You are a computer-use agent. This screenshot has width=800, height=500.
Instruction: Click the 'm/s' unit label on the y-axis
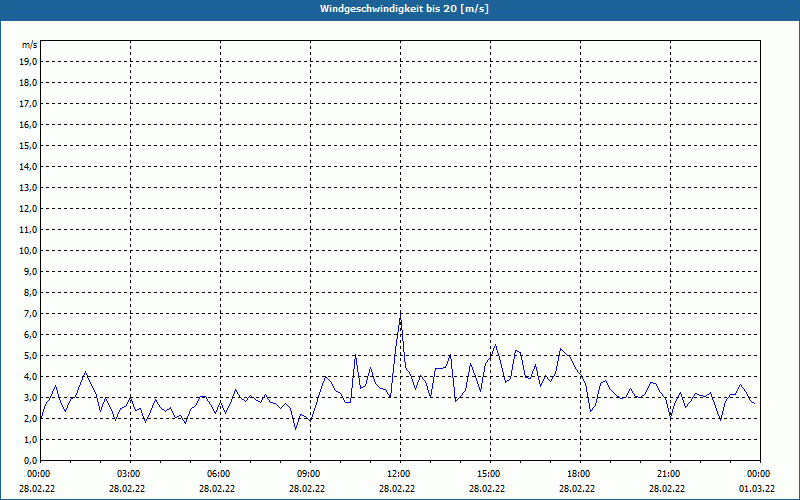(x=30, y=45)
